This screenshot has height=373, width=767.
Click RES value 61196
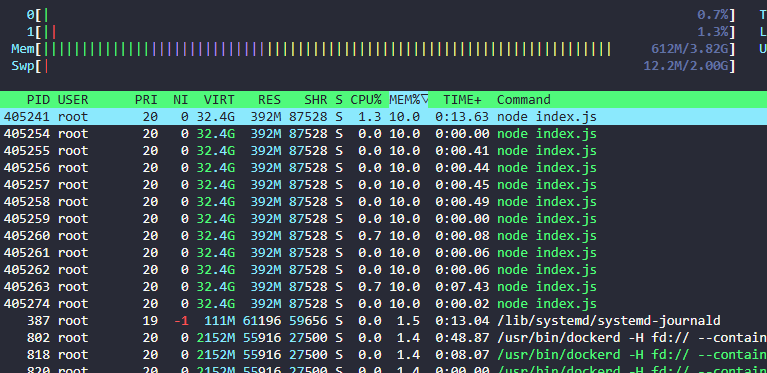coord(262,321)
